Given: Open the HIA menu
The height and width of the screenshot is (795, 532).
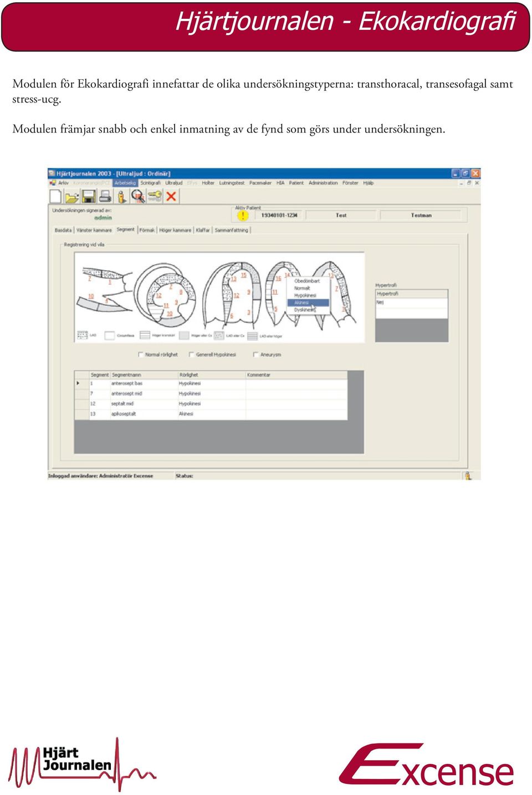Looking at the screenshot, I should point(280,183).
